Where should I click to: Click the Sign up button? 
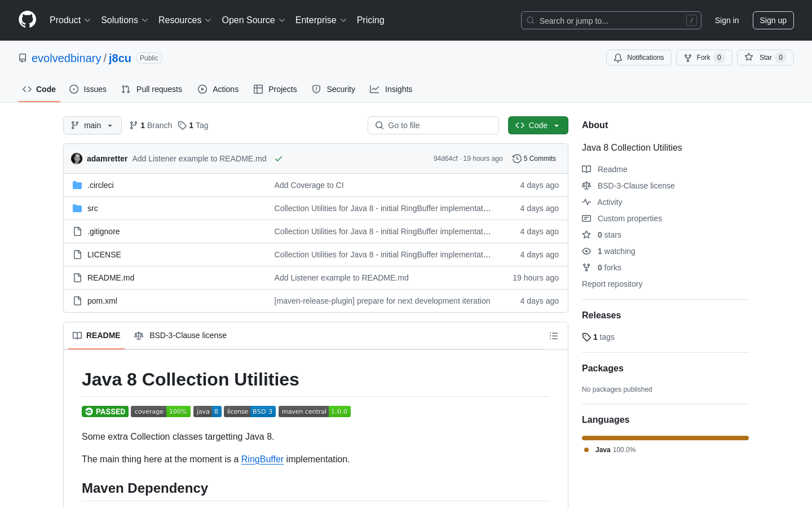pyautogui.click(x=773, y=20)
